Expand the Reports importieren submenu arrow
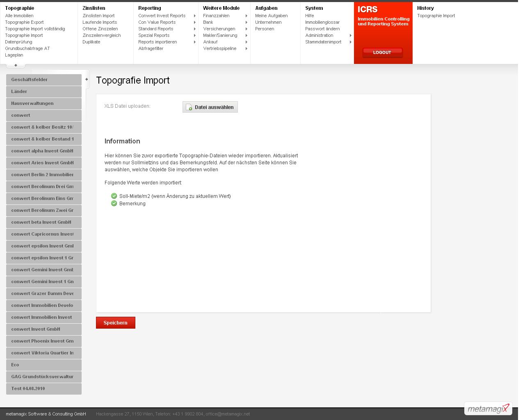Screen dimensions: 525x420 (x=194, y=42)
